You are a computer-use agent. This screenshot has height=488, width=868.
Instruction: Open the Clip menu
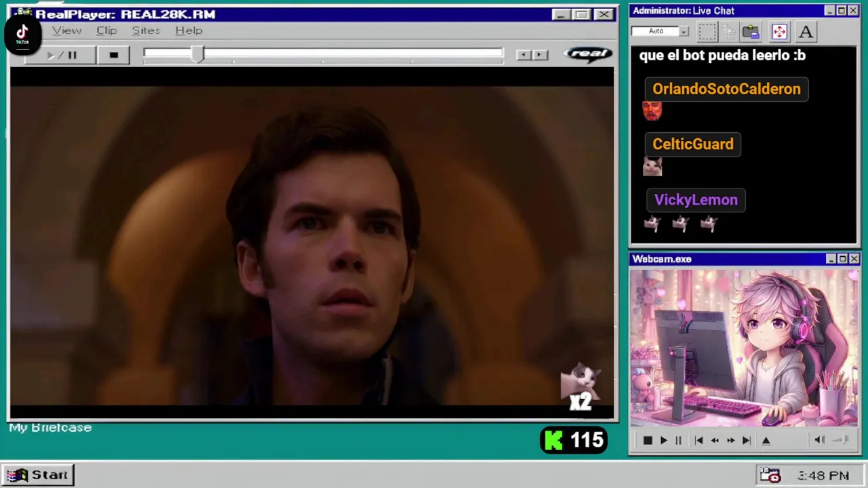pyautogui.click(x=106, y=30)
